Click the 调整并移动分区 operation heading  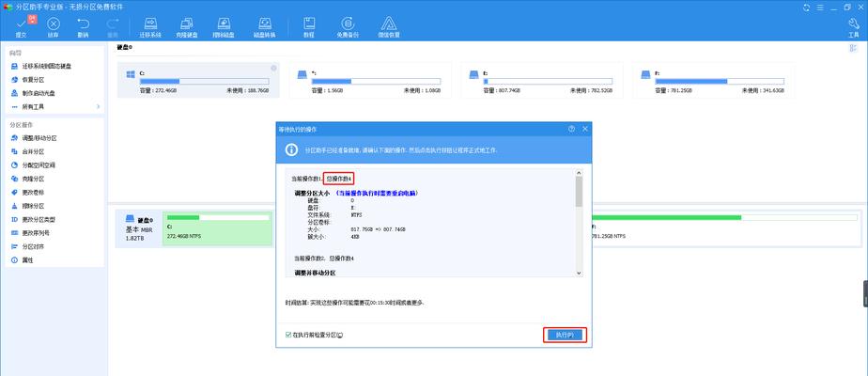click(315, 273)
